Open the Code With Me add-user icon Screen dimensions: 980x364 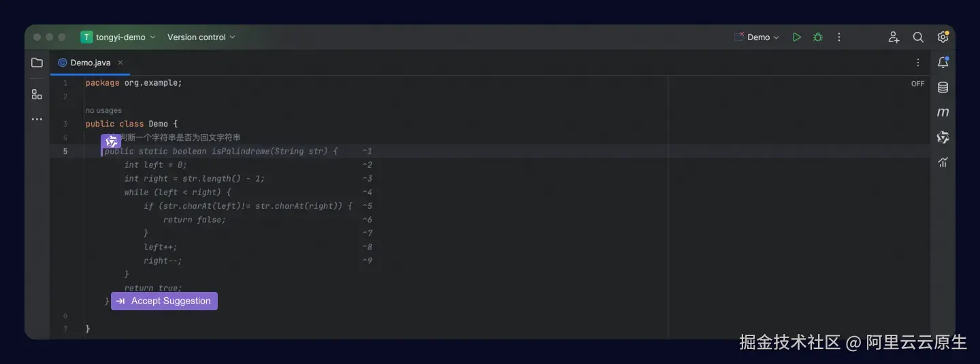tap(894, 37)
